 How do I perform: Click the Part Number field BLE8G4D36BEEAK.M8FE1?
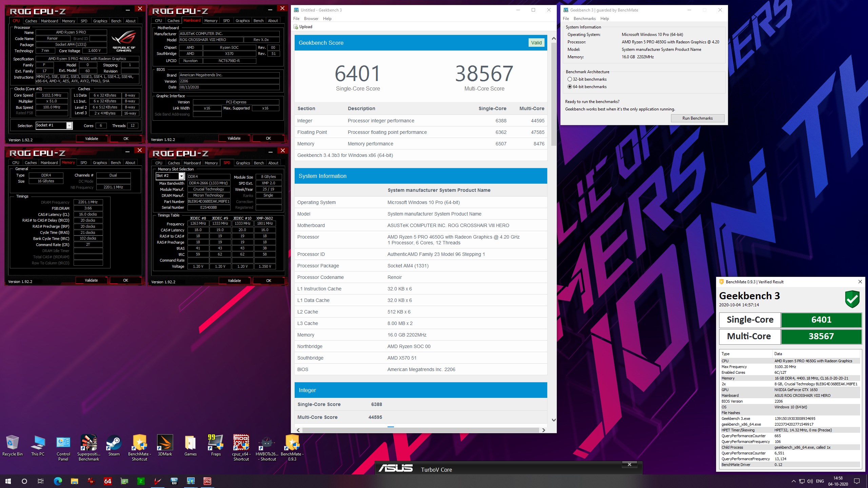coord(209,201)
